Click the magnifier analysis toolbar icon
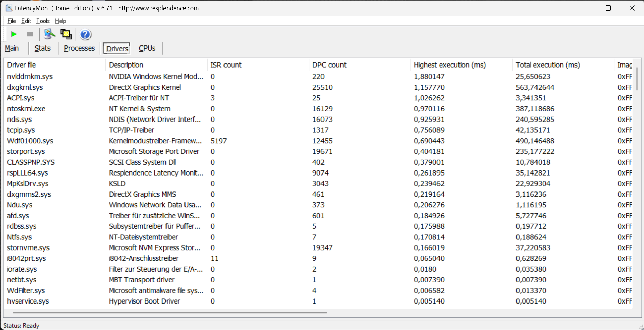644x330 pixels. [x=50, y=34]
